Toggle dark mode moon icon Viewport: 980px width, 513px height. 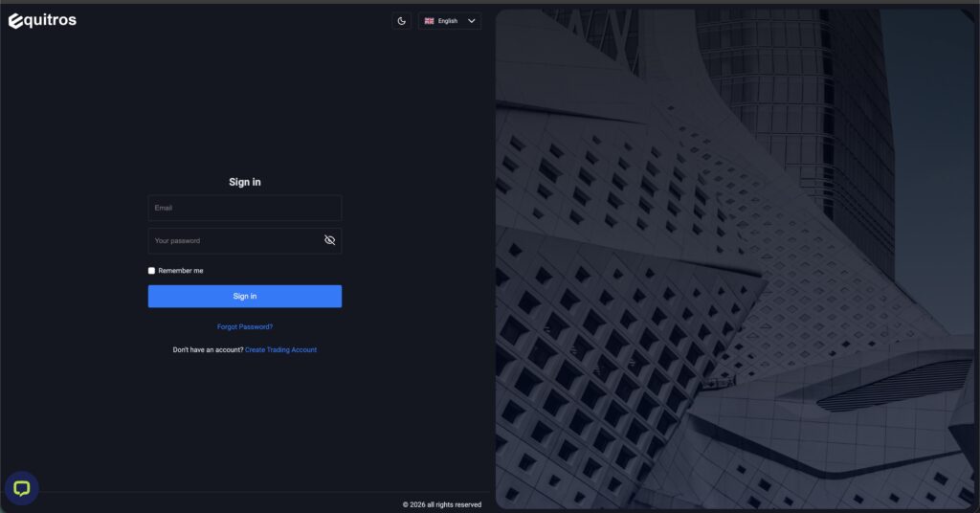pyautogui.click(x=401, y=21)
